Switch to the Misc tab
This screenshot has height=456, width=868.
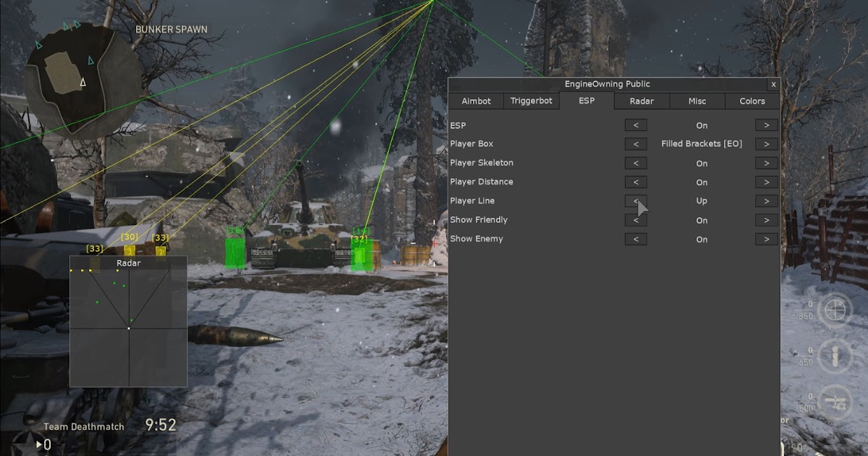[697, 101]
